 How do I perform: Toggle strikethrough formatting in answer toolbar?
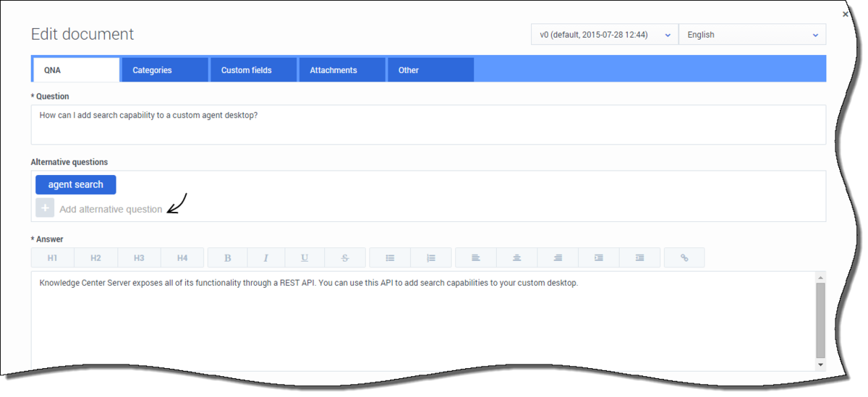point(345,258)
